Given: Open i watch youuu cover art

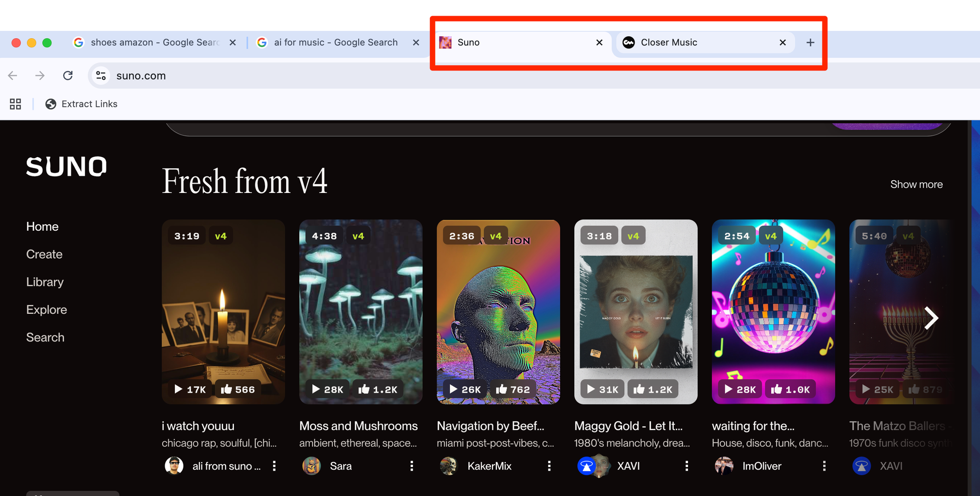Looking at the screenshot, I should click(x=223, y=311).
